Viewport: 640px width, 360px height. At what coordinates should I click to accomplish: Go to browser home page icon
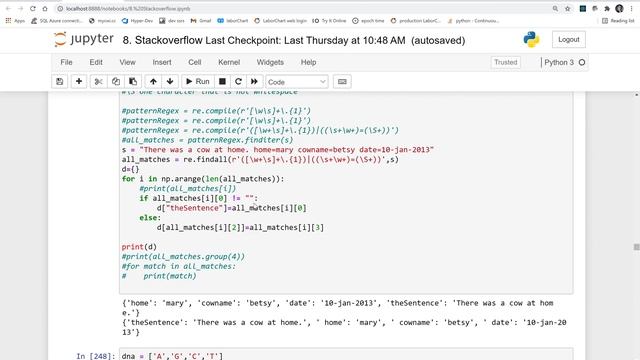coord(45,9)
